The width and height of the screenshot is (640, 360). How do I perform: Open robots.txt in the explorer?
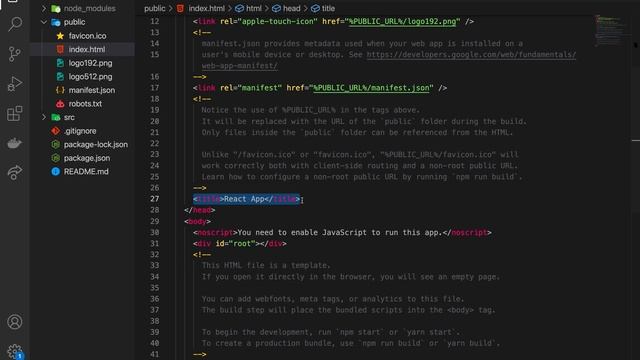point(85,104)
